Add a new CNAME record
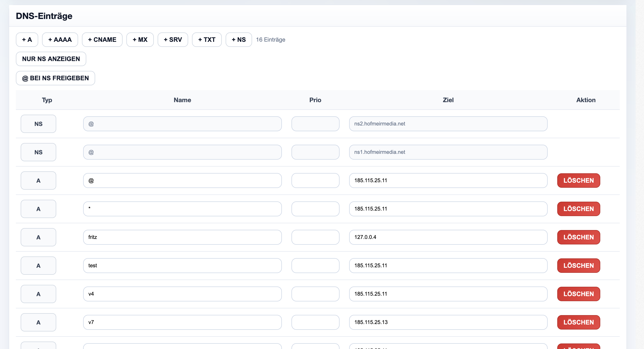This screenshot has width=644, height=349. [102, 39]
